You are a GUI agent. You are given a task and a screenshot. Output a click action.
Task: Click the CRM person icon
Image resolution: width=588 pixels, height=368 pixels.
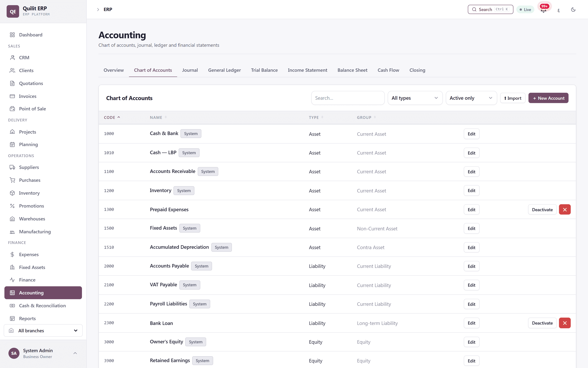coord(12,57)
